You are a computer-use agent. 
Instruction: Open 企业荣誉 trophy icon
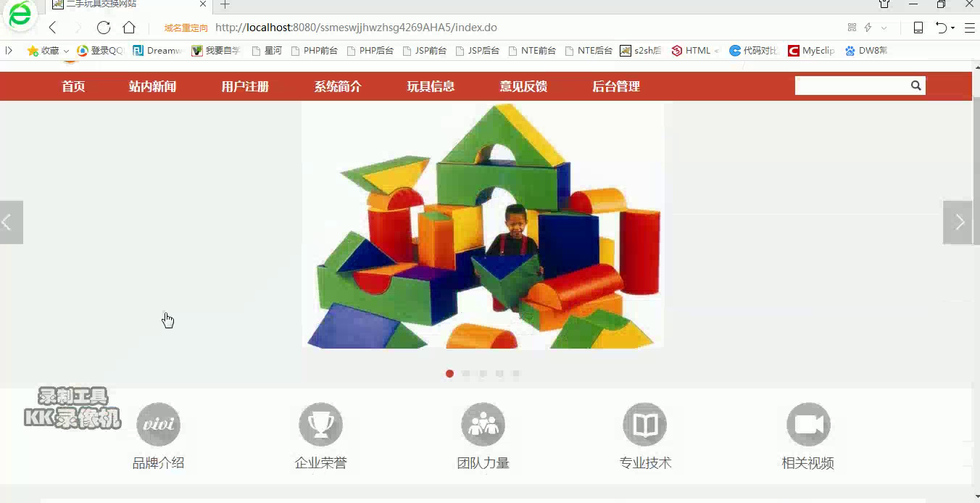point(320,424)
